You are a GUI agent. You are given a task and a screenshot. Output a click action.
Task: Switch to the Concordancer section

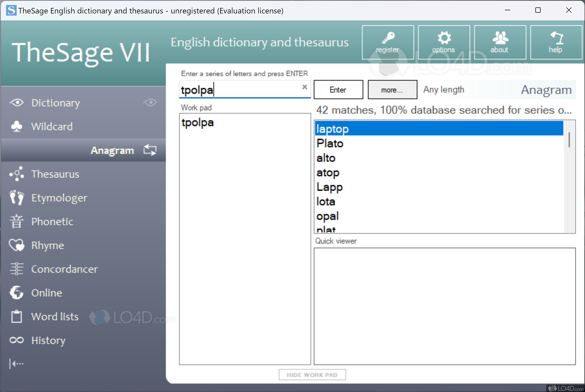64,269
